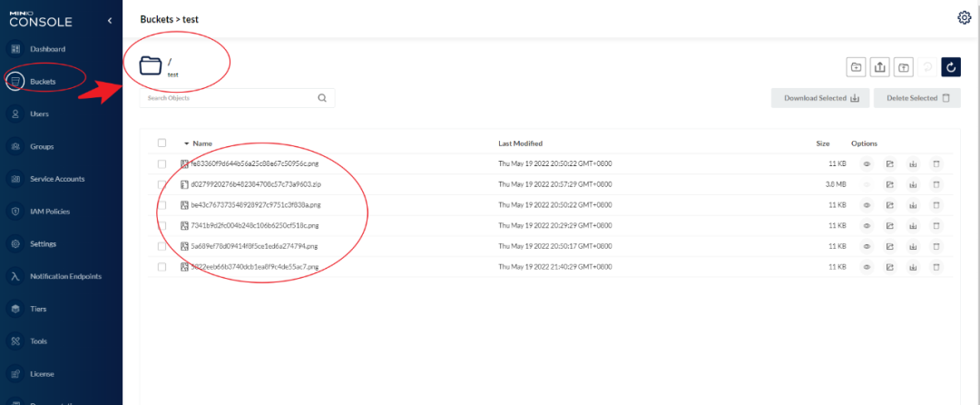Open the Users menu item
The height and width of the screenshot is (405, 980).
tap(39, 114)
